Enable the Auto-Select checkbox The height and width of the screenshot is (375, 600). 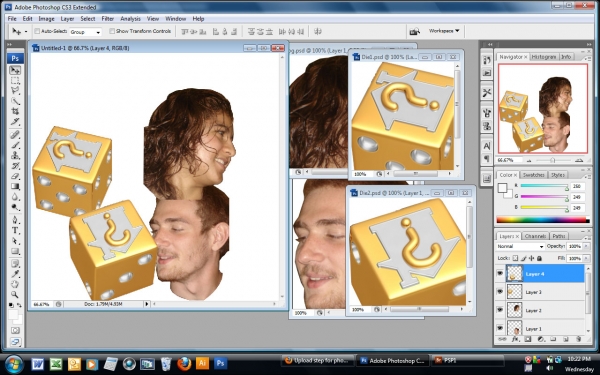37,31
